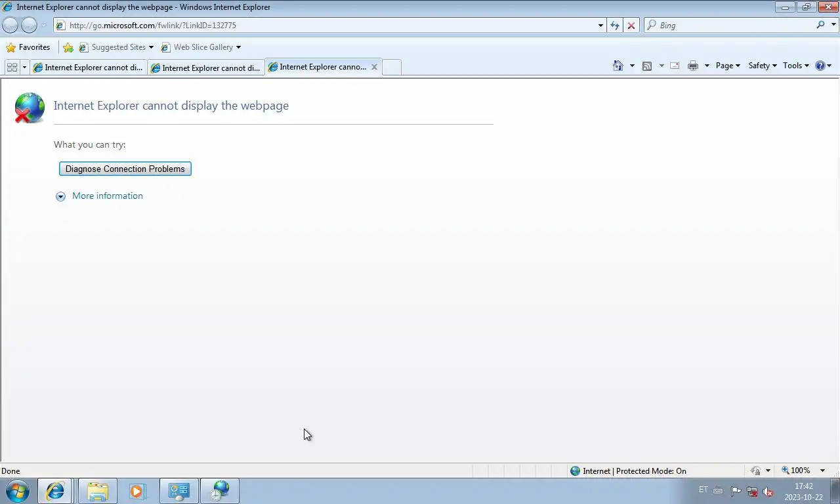Show Quick Tabs thumbnail view icon

(x=12, y=67)
